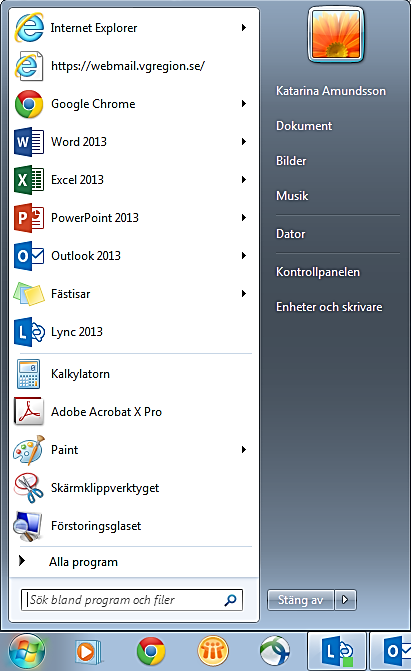Switch to Lync in the taskbar
This screenshot has width=411, height=671.
click(337, 652)
